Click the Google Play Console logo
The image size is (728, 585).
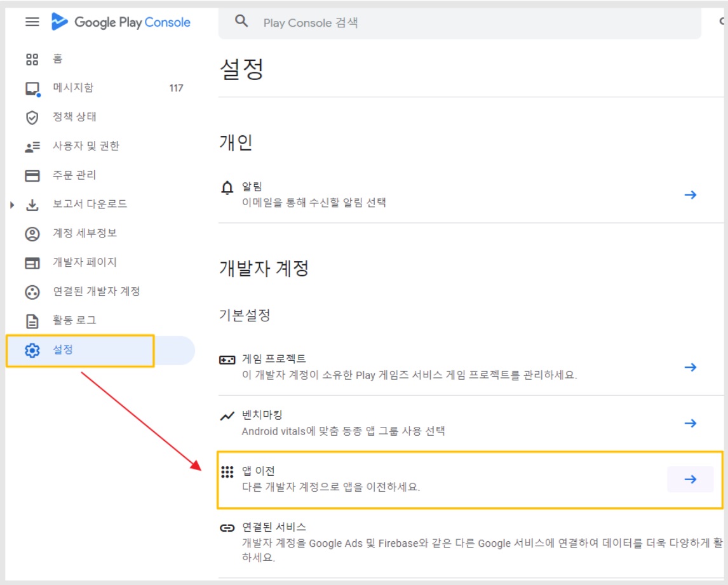(x=121, y=22)
